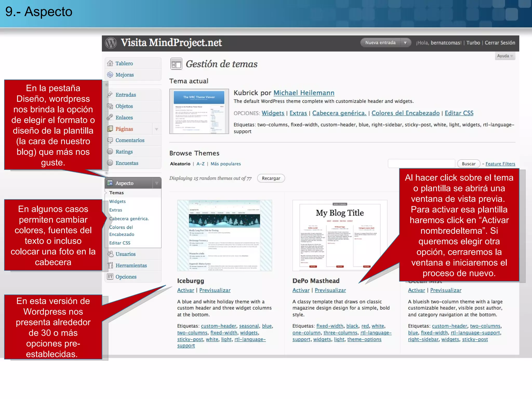Open the DePo Masthead theme thumbnail
532x399 pixels.
pyautogui.click(x=340, y=235)
